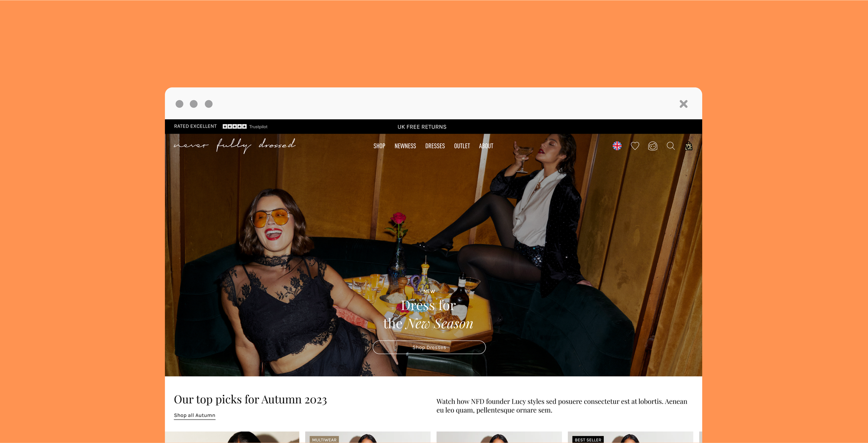
Task: Click the never fully dressed logo
Action: pyautogui.click(x=234, y=145)
